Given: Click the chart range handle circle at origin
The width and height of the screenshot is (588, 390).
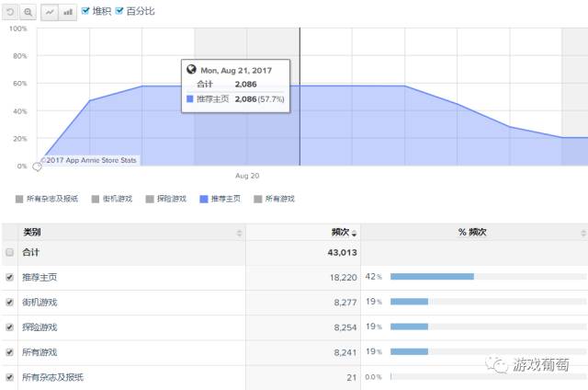Looking at the screenshot, I should 37,166.
